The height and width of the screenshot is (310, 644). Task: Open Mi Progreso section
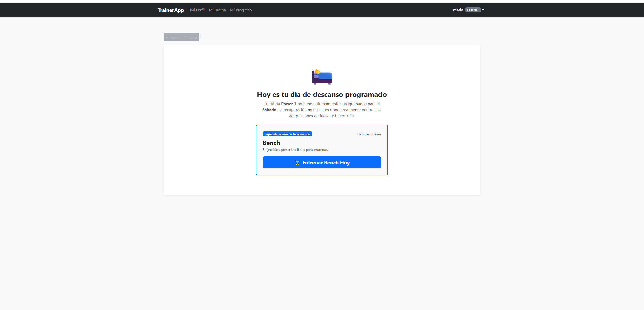pos(241,10)
